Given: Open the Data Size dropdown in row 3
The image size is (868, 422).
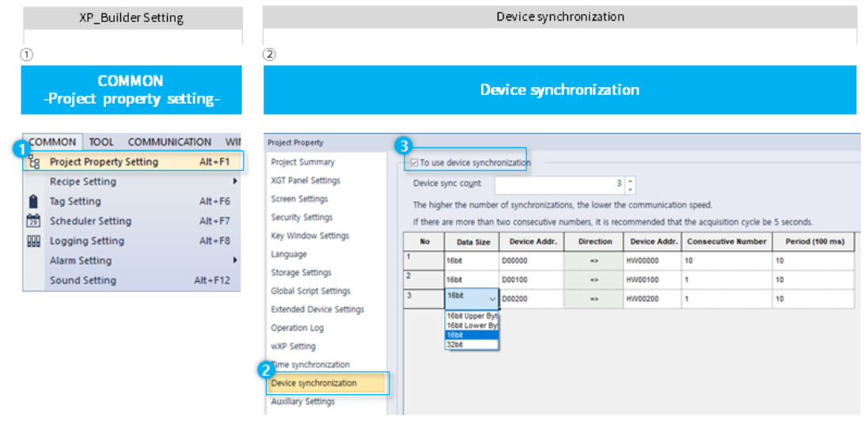Looking at the screenshot, I should tap(492, 299).
